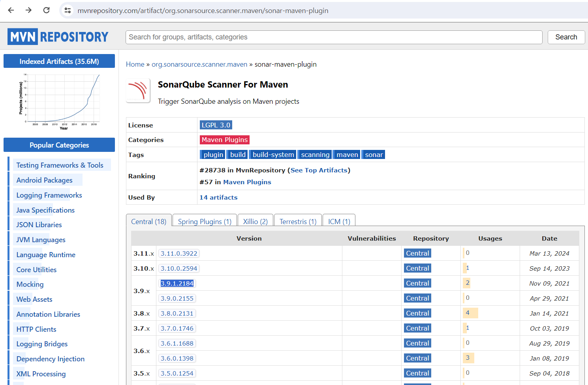Open Maven Plugins ranking link

247,182
